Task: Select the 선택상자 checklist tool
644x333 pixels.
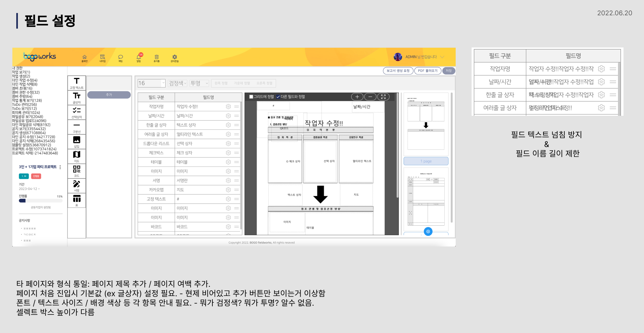Action: tap(77, 112)
